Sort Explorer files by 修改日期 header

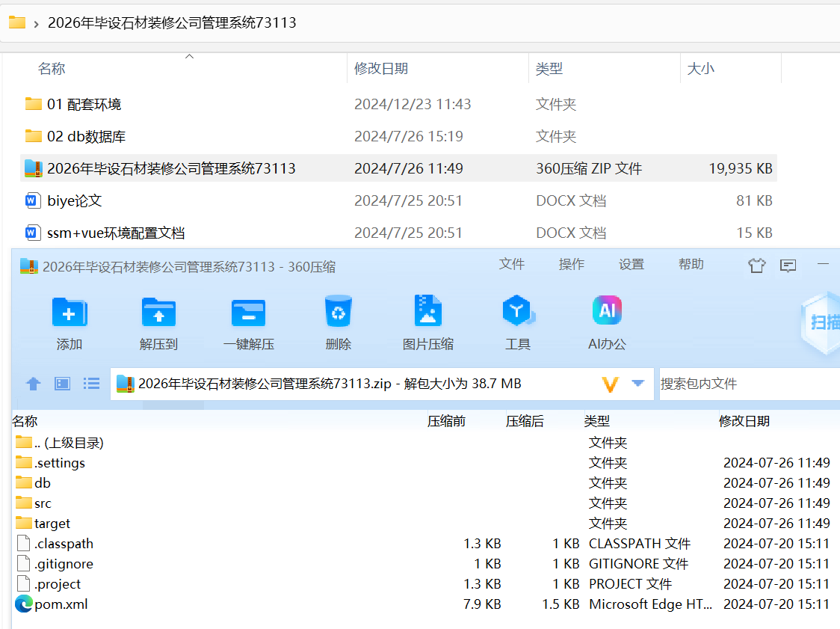(381, 69)
